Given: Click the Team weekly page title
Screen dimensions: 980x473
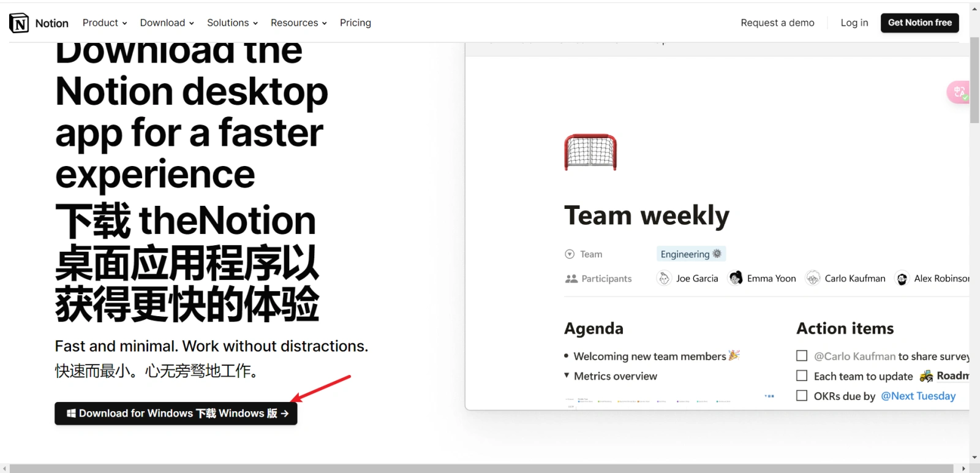Looking at the screenshot, I should click(x=647, y=216).
